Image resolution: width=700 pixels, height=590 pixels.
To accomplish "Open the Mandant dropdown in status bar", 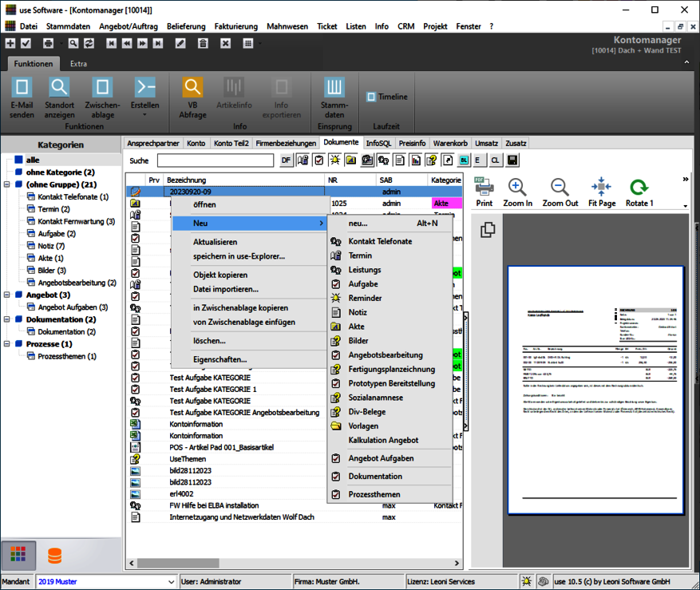I will coord(172,582).
